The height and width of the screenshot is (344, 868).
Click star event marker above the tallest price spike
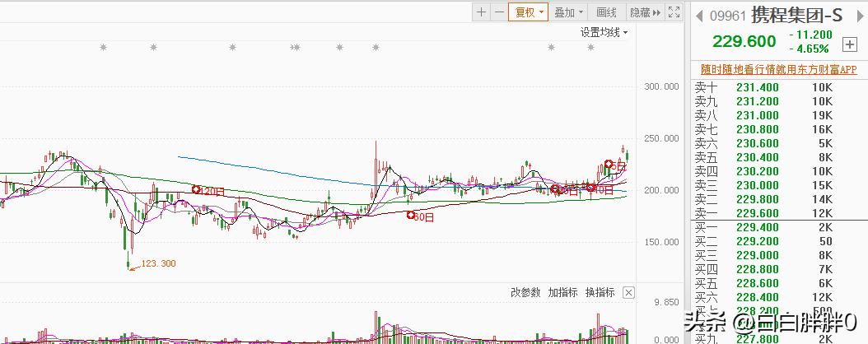376,48
